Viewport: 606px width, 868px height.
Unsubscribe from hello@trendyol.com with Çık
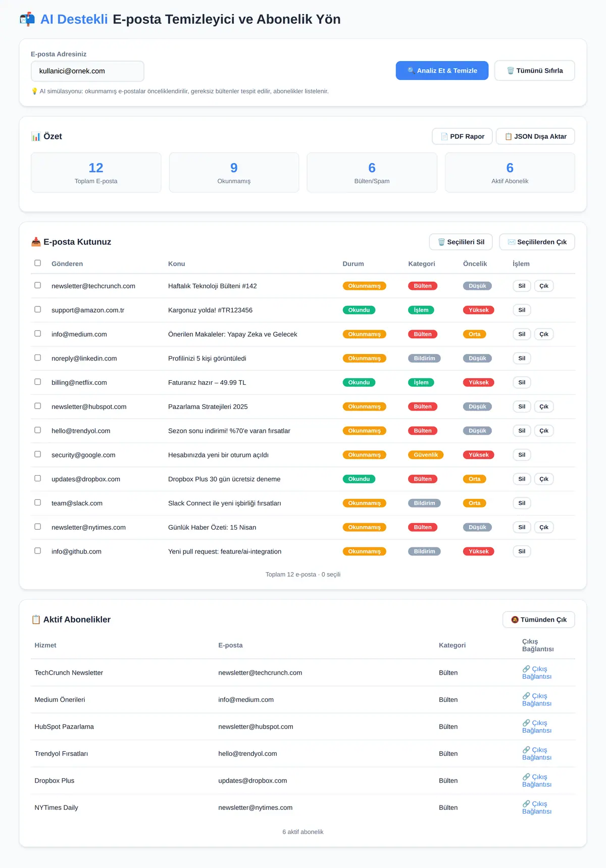tap(544, 431)
